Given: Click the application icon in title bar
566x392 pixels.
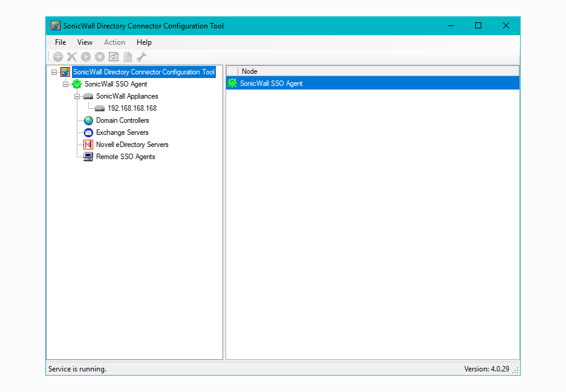Looking at the screenshot, I should (56, 25).
